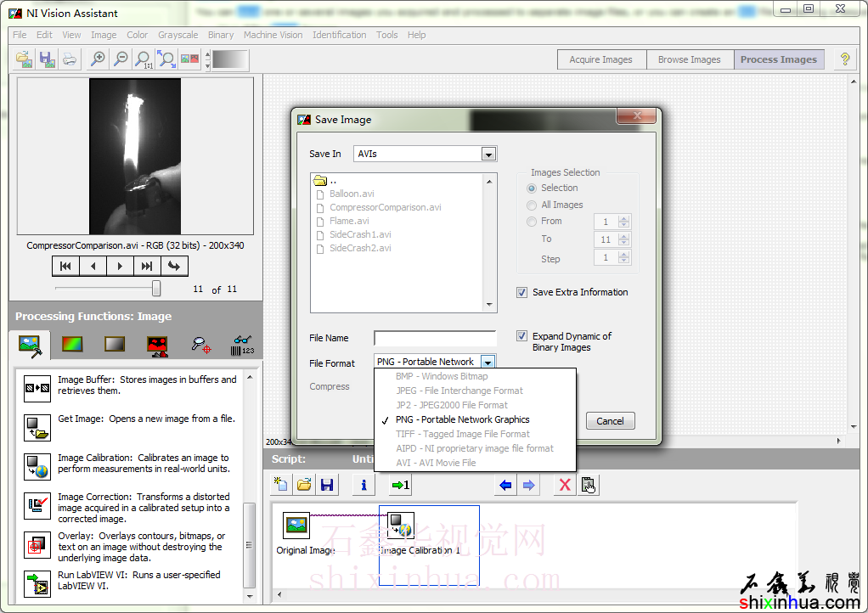The image size is (868, 613).
Task: Click the save script floppy disk icon
Action: click(327, 485)
